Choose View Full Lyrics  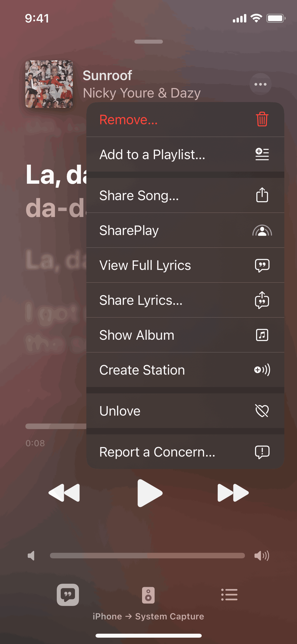[x=185, y=265]
